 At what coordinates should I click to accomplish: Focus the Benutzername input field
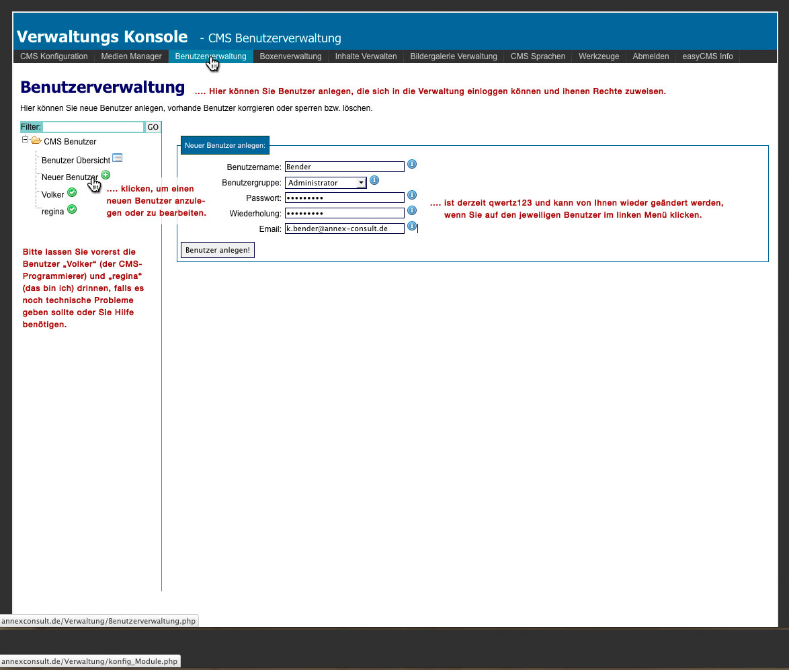[x=344, y=167]
